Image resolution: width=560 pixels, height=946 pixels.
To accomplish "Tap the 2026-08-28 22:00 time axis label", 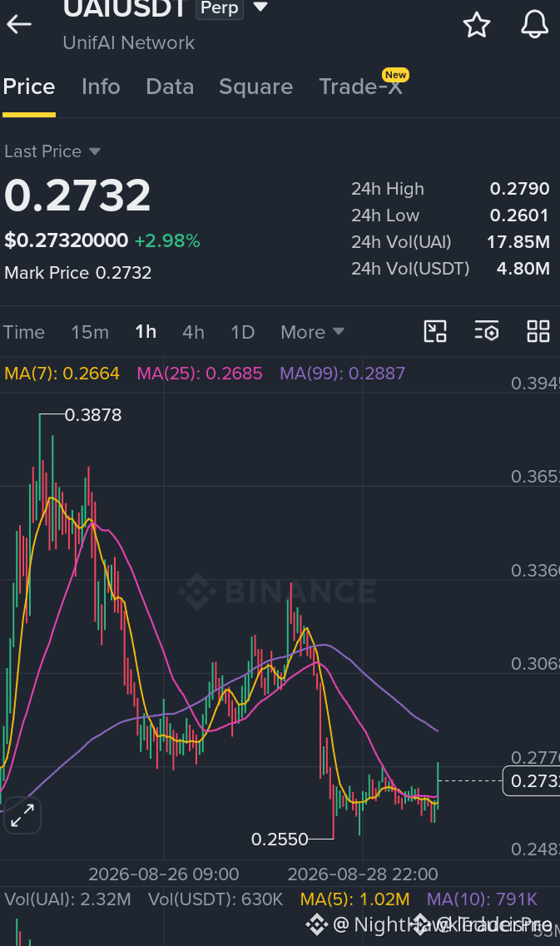I will point(363,874).
